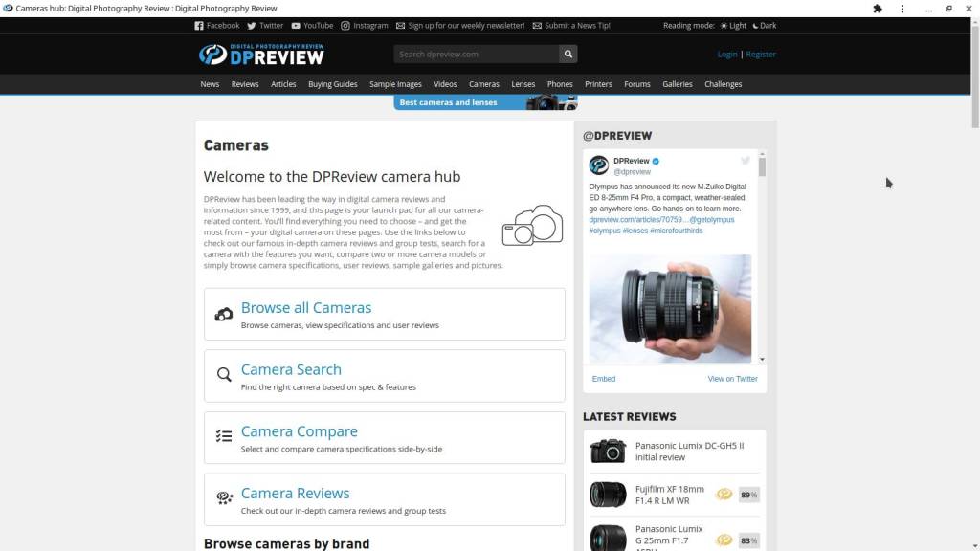Viewport: 980px width, 551px height.
Task: Click the tweet widget scroll-up arrow
Action: (x=762, y=154)
